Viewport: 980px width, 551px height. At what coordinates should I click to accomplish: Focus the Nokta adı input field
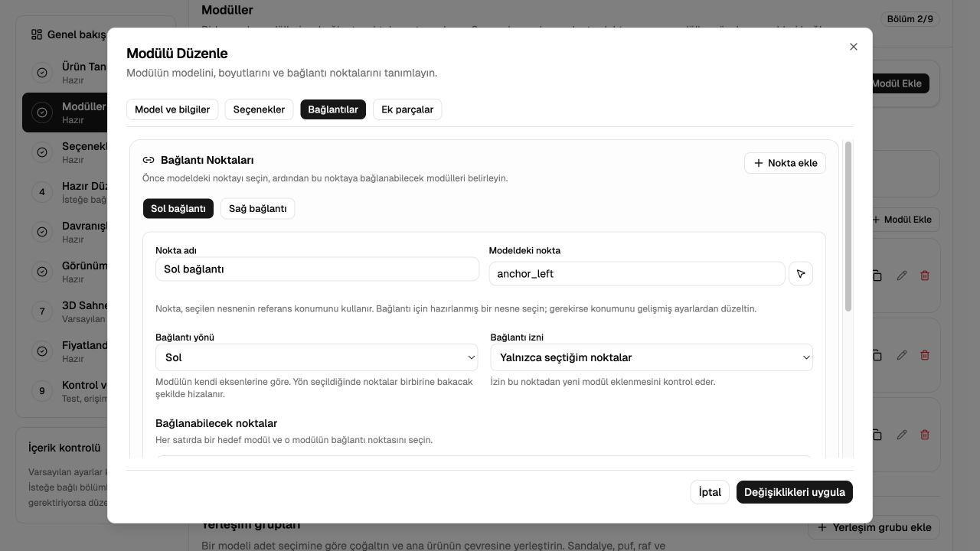317,269
